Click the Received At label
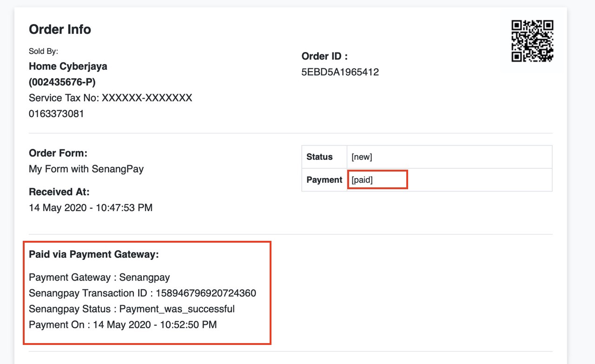The image size is (595, 364). (59, 192)
